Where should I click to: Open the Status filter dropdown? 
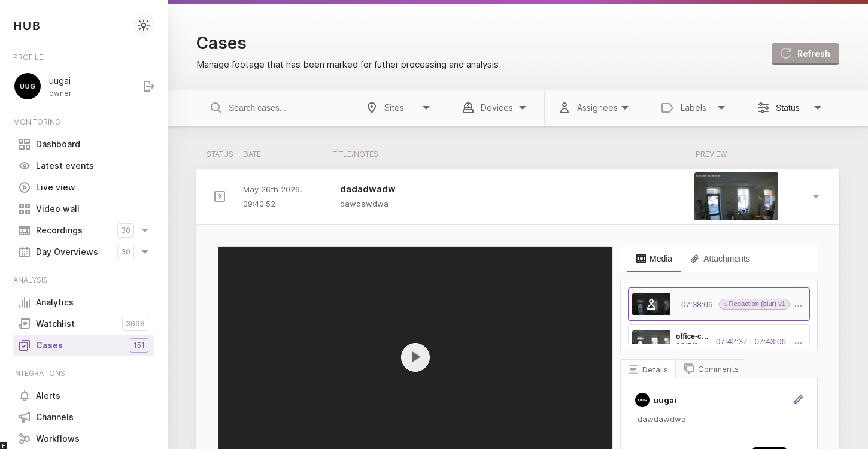coord(790,108)
